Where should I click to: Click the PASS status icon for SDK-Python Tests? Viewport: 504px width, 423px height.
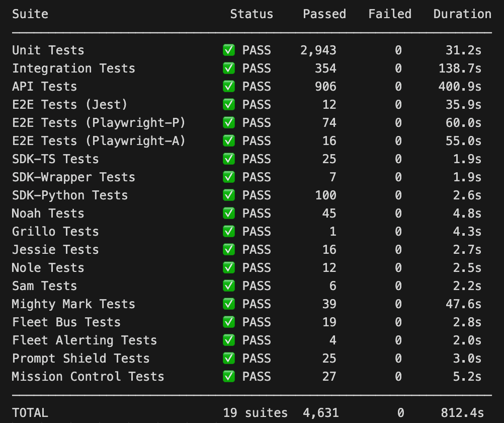[x=229, y=195]
